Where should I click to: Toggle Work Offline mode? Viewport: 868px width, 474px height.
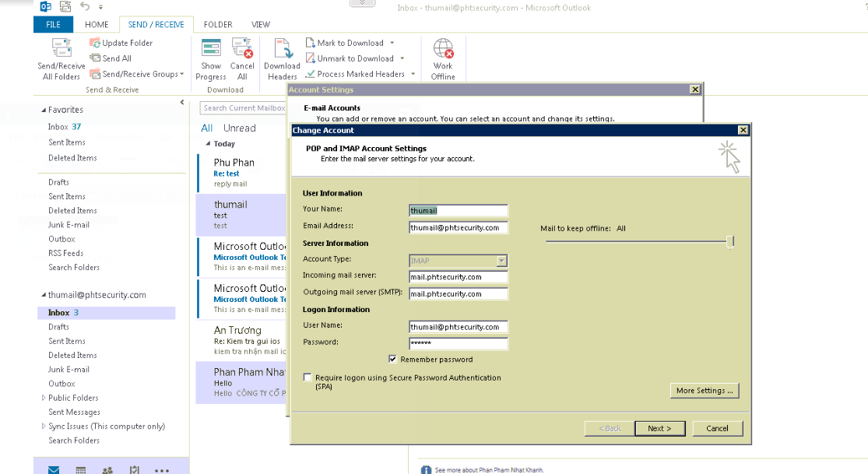pyautogui.click(x=444, y=59)
